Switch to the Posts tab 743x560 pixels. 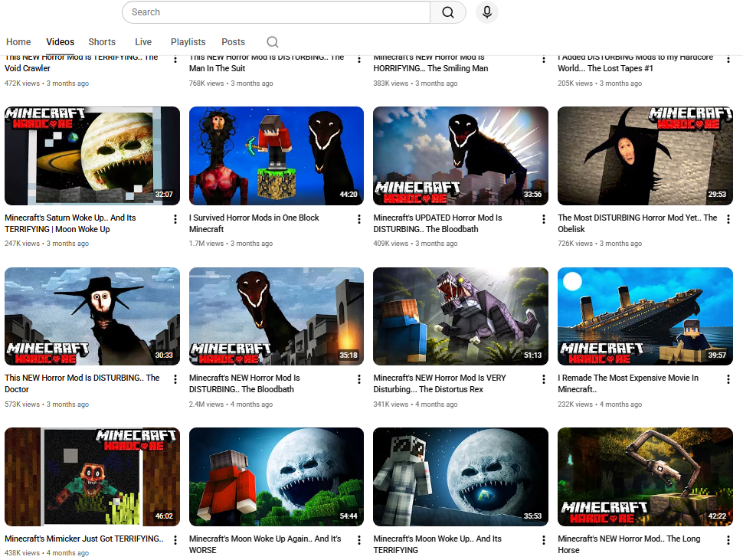click(233, 42)
